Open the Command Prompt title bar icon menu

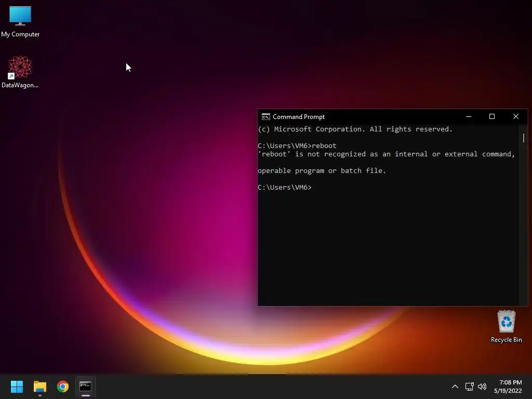click(265, 117)
